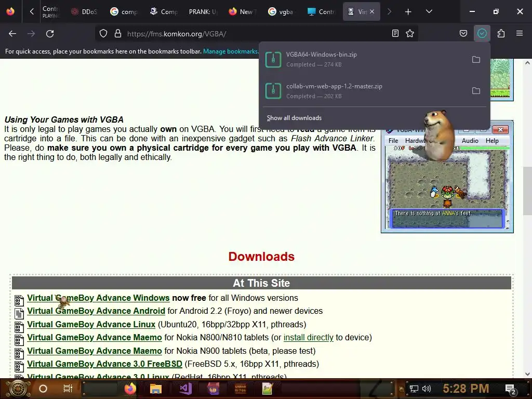Open Virtual GameBoy Advance Windows download link
This screenshot has width=532, height=399.
pos(98,298)
